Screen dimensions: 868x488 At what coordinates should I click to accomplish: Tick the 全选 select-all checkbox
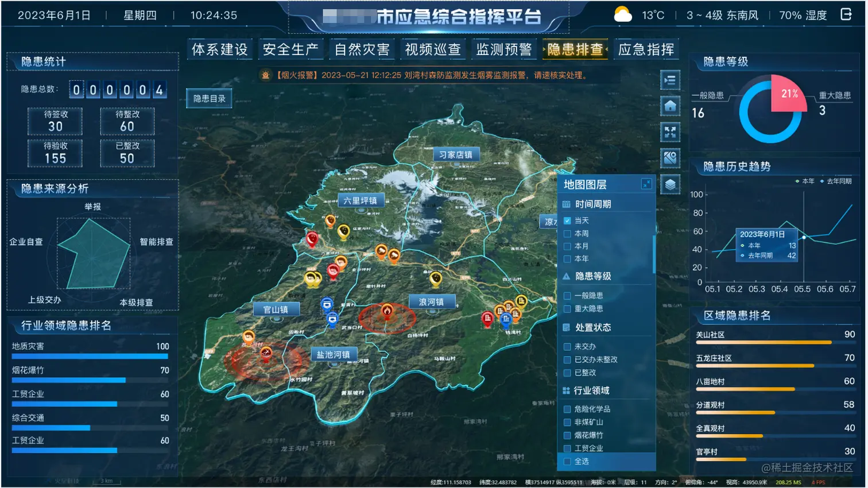[x=567, y=462]
